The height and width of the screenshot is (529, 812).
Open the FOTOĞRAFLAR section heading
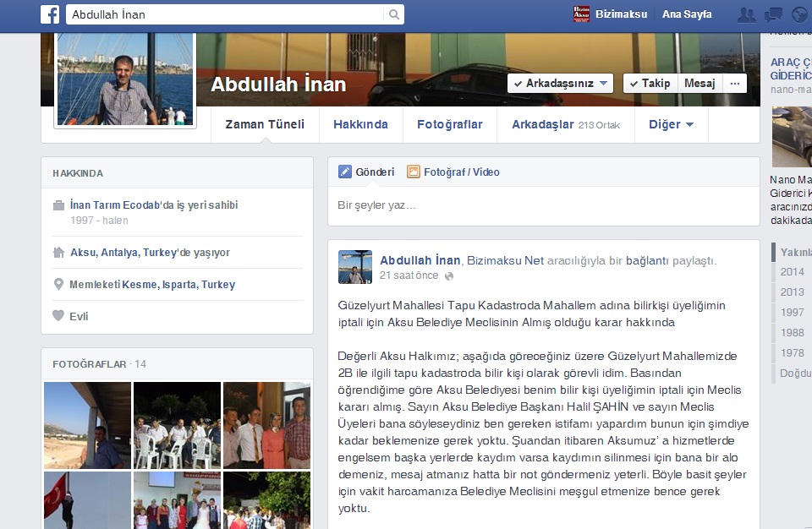coord(90,364)
